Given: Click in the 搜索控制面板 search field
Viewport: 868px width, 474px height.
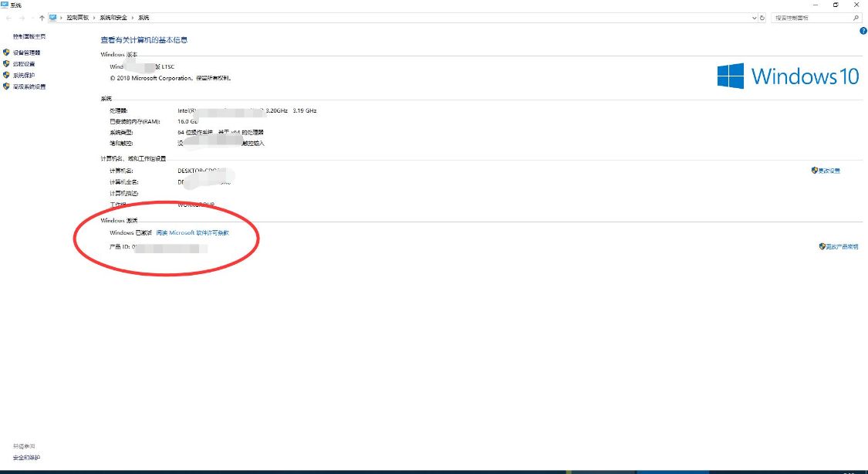Looking at the screenshot, I should pyautogui.click(x=811, y=18).
